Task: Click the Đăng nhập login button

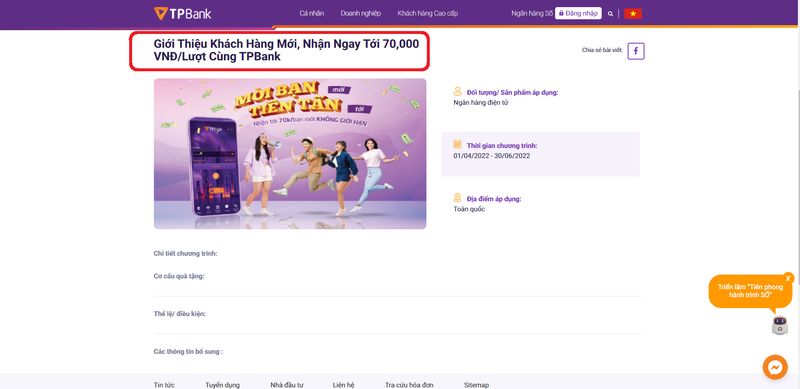Action: (x=578, y=14)
